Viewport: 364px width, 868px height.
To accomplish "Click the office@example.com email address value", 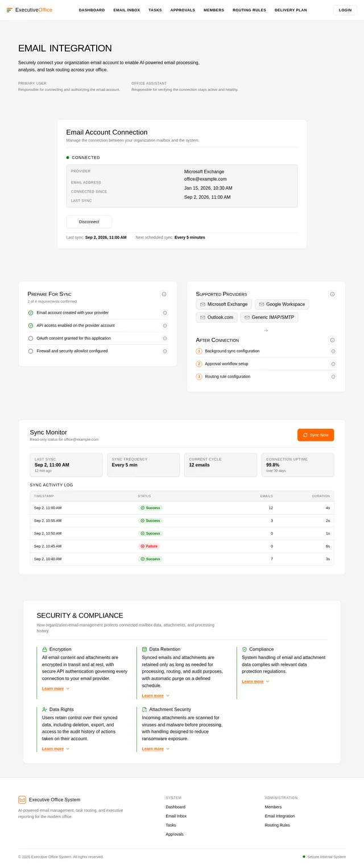I will [x=205, y=179].
